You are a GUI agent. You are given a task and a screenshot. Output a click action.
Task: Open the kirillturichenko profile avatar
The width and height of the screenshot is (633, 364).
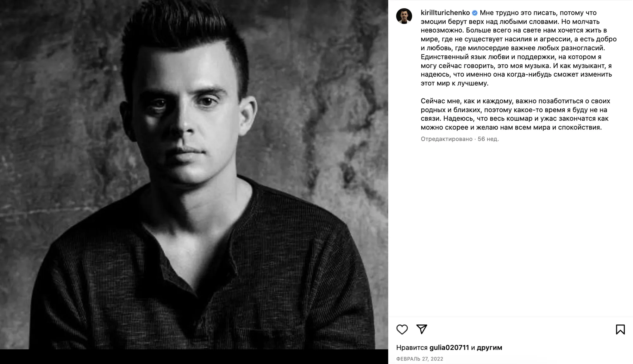click(404, 16)
